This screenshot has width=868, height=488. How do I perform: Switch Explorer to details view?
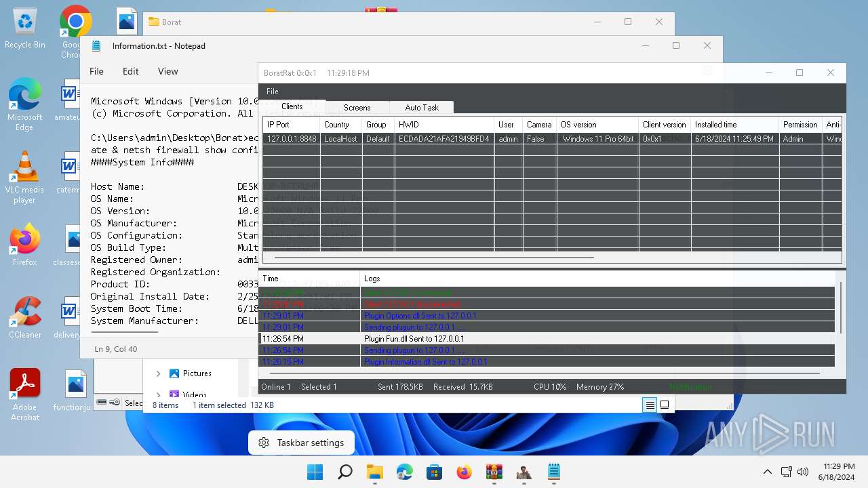pyautogui.click(x=650, y=405)
